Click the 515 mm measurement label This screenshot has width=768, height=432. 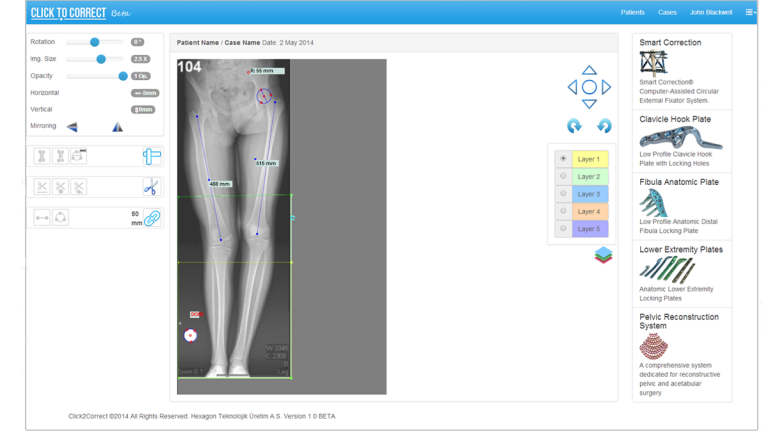266,163
